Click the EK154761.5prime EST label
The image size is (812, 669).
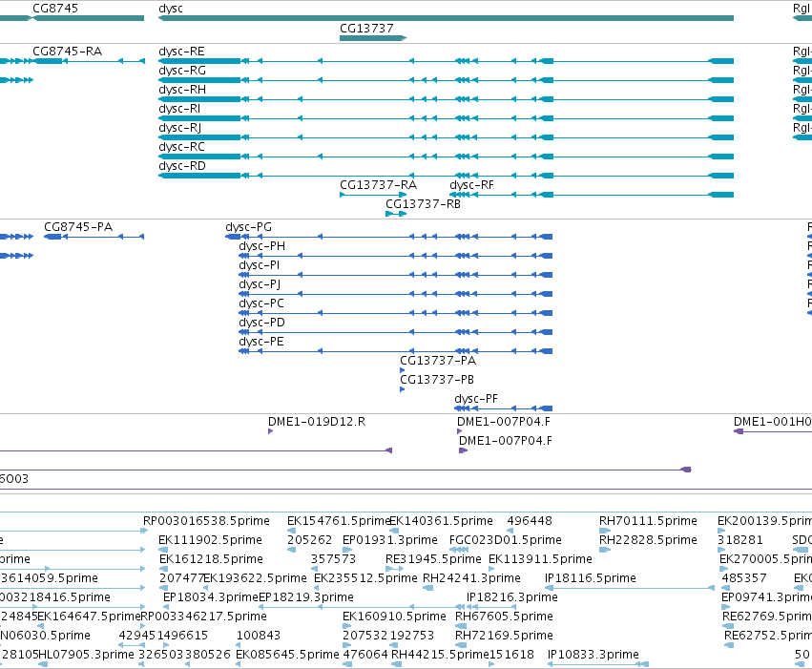[339, 521]
